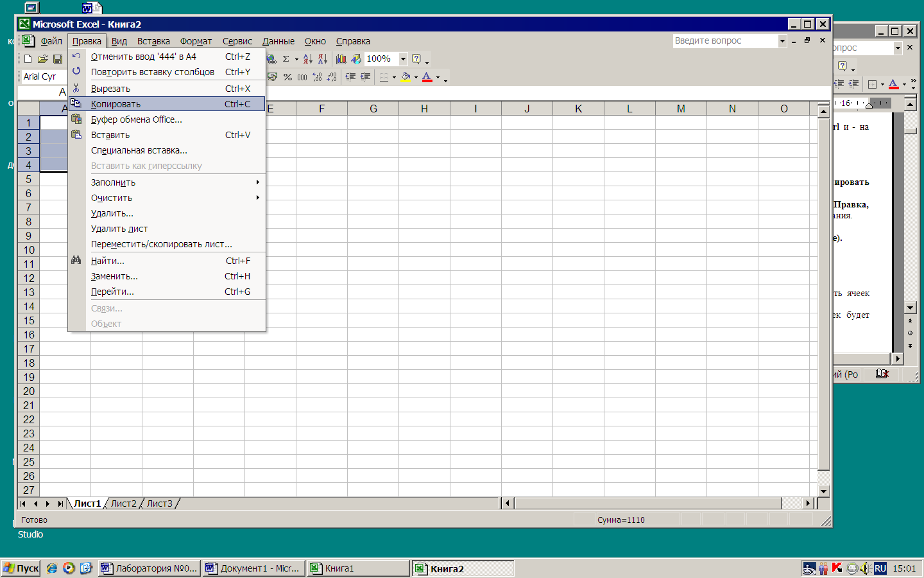Image resolution: width=924 pixels, height=578 pixels.
Task: Click the Excel document icon next to Файл
Action: point(27,40)
